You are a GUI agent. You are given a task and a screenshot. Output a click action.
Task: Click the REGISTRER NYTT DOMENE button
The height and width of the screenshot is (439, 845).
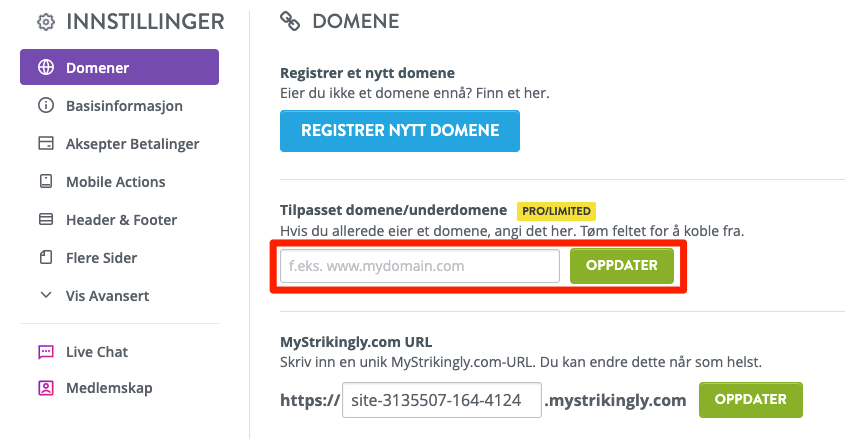point(400,131)
